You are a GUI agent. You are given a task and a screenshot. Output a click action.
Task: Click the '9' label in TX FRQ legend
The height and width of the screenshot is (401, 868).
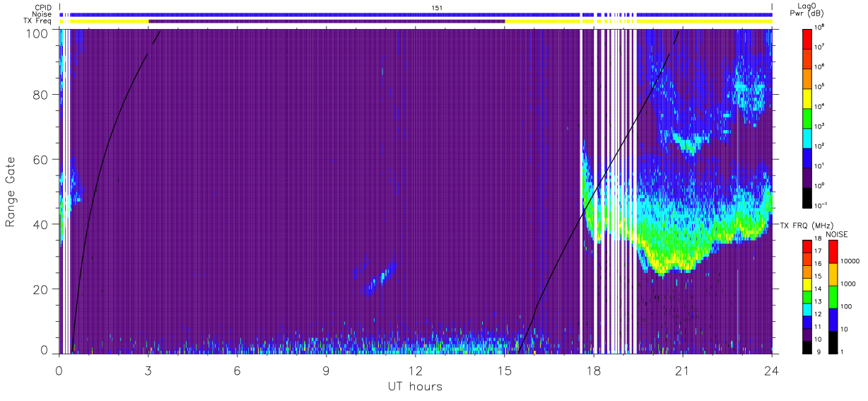pyautogui.click(x=819, y=351)
